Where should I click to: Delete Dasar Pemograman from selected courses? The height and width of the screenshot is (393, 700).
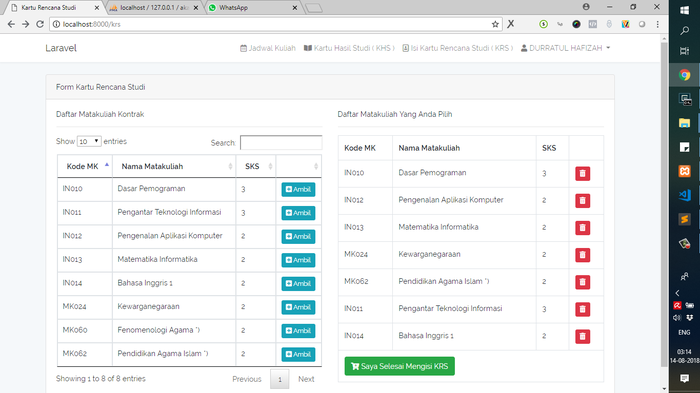click(583, 173)
